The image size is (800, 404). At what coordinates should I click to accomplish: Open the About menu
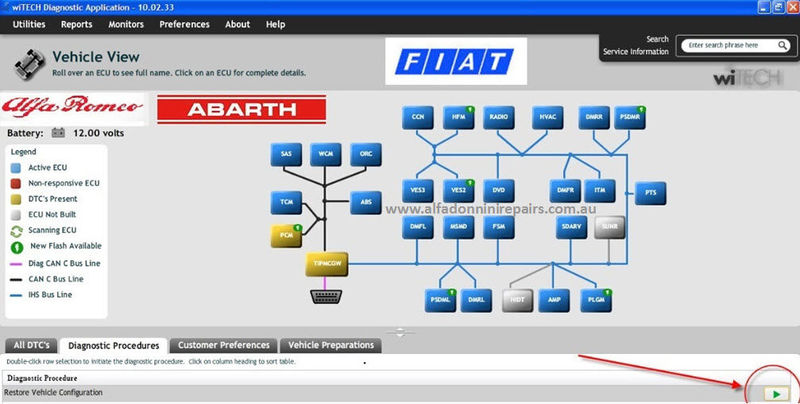click(x=238, y=24)
